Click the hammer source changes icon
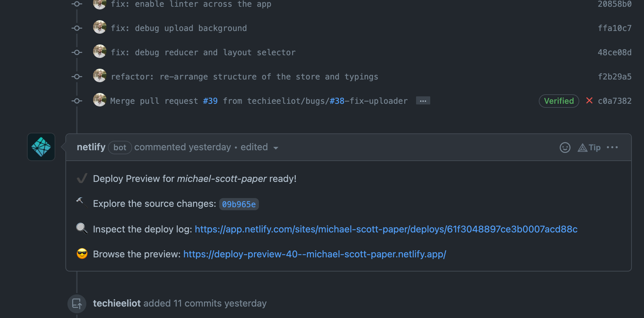This screenshot has width=644, height=318. pos(81,203)
